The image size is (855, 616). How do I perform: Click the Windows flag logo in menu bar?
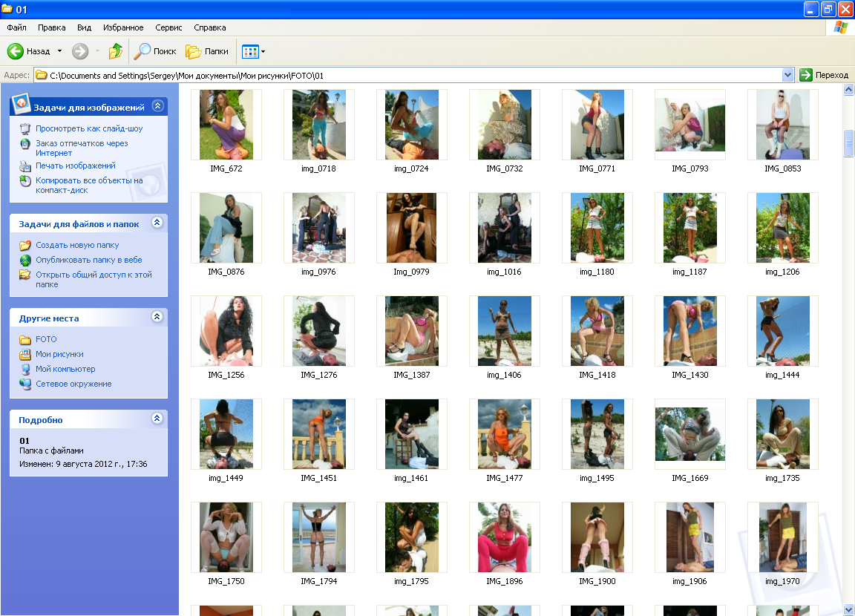click(x=840, y=27)
